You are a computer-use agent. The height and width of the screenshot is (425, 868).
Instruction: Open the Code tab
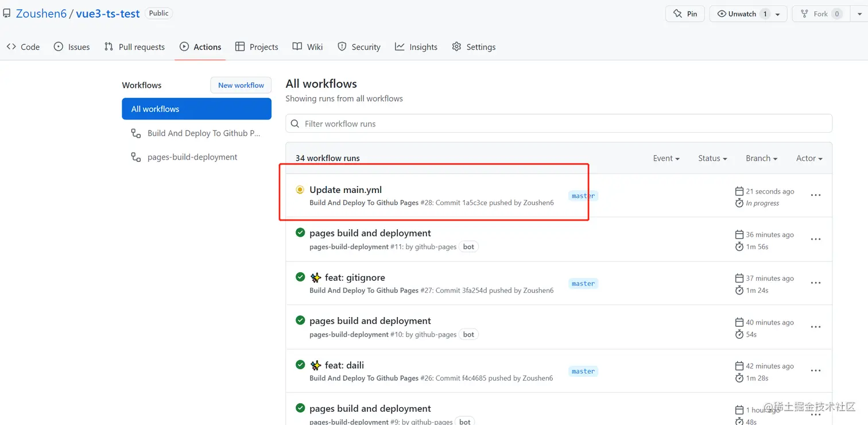(x=23, y=47)
